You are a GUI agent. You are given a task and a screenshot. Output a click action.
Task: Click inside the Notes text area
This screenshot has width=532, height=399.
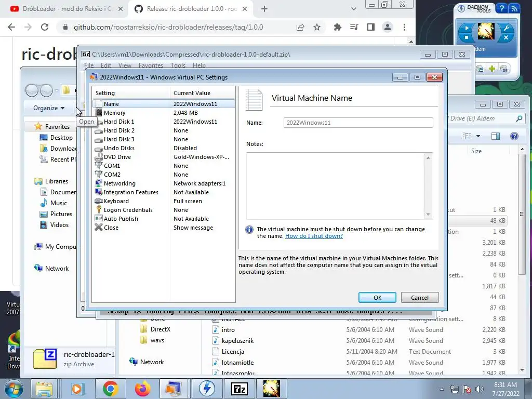[x=335, y=185]
